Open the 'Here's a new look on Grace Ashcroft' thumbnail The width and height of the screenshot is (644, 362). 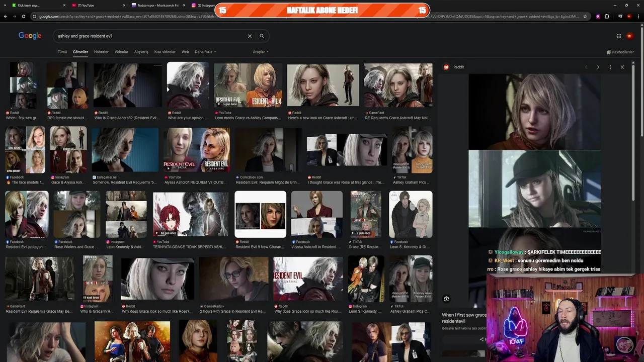tap(323, 85)
